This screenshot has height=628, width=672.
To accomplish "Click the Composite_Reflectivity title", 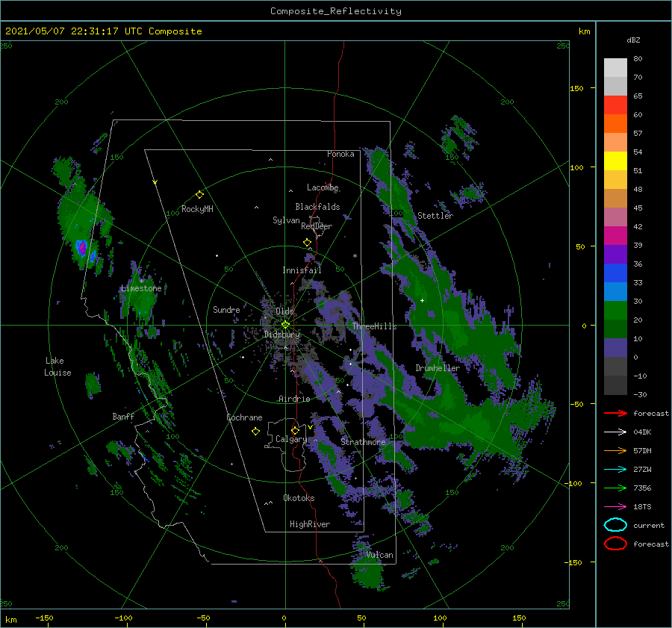I will point(336,11).
